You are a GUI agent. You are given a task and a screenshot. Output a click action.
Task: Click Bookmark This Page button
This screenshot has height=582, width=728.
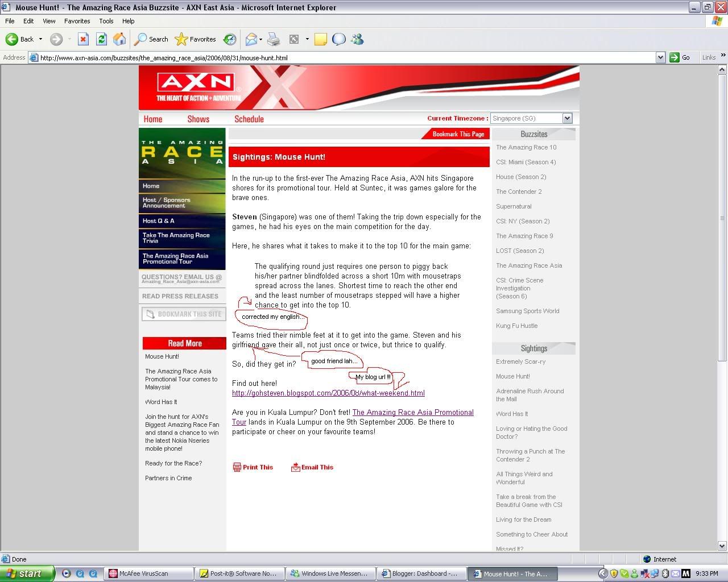(x=455, y=134)
